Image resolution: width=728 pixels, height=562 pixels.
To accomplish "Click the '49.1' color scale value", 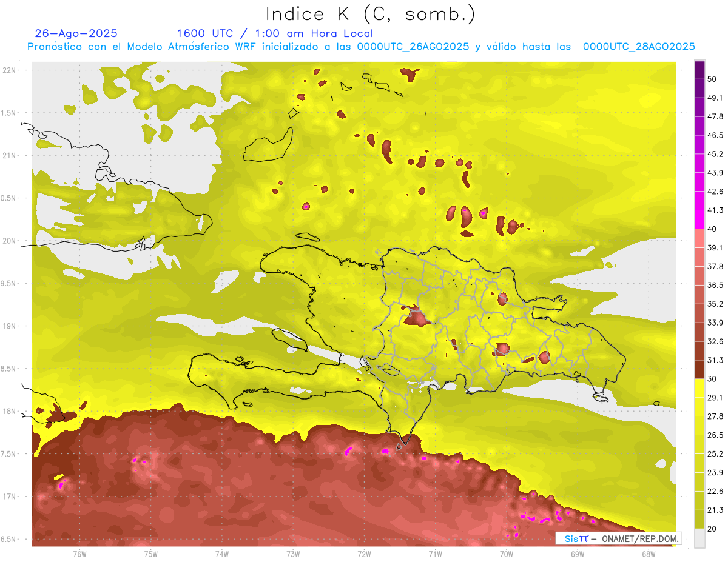I will (715, 98).
